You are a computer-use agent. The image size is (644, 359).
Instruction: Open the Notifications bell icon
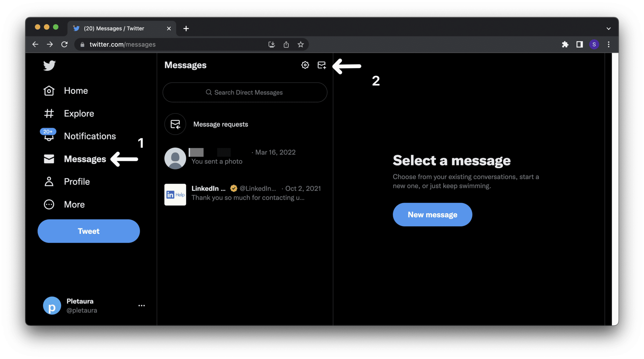click(x=49, y=136)
